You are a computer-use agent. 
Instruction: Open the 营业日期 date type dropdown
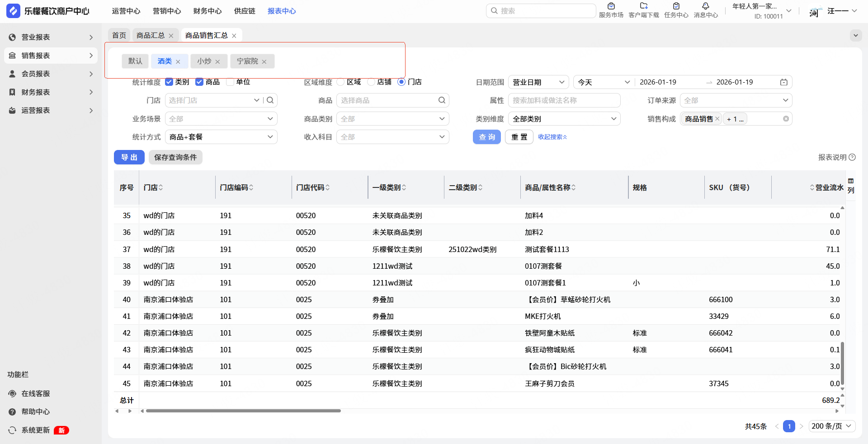pos(538,82)
